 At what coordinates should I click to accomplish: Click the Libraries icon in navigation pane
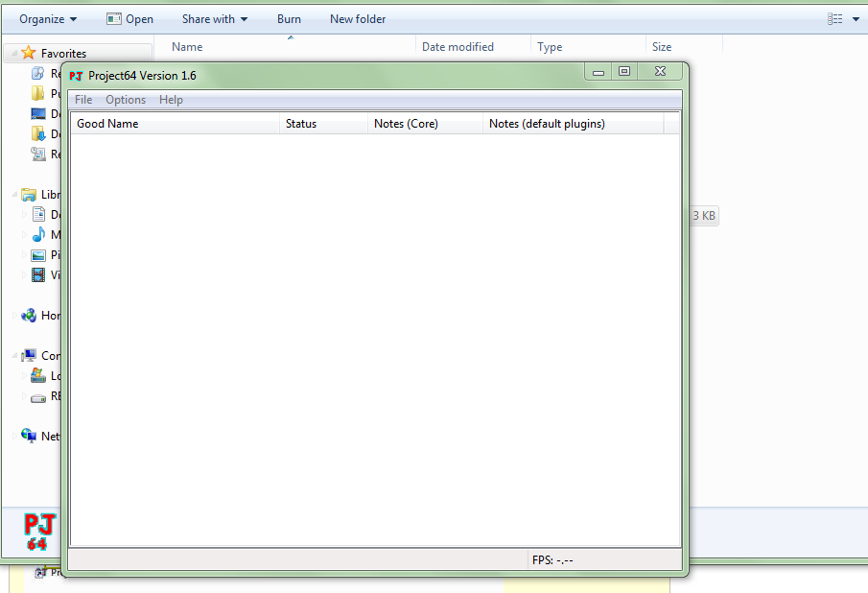[29, 195]
